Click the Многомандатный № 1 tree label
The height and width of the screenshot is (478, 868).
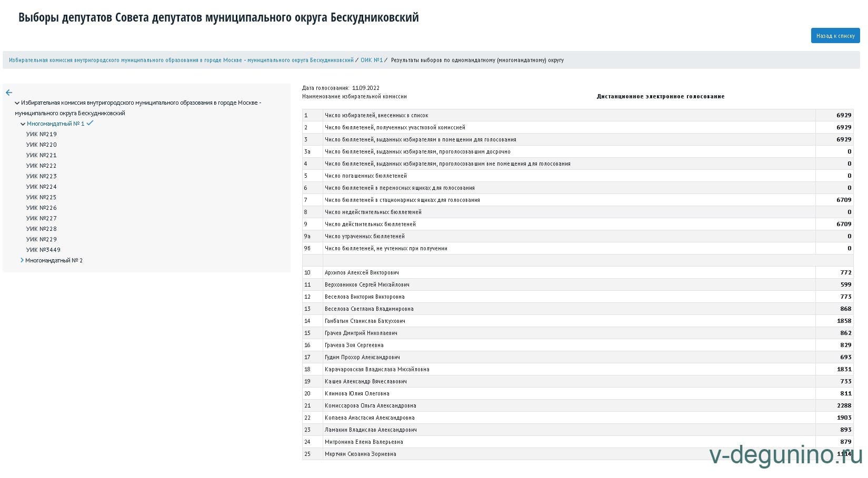click(55, 124)
